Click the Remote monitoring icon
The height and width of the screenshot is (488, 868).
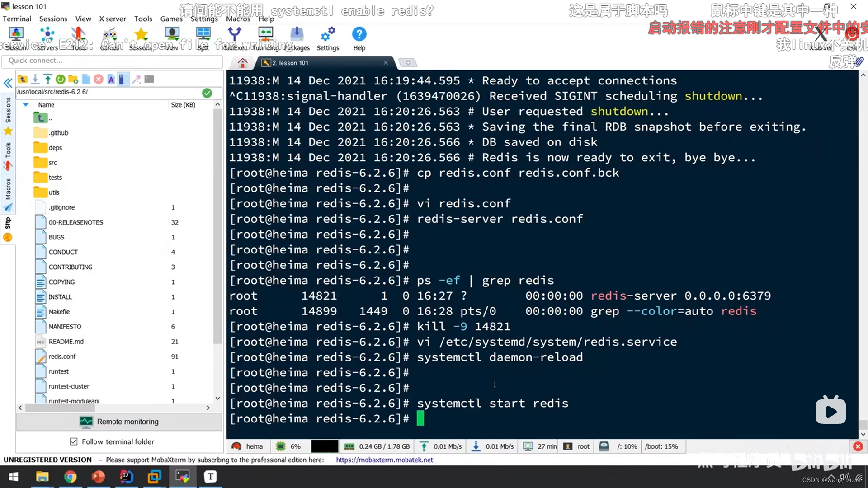click(x=86, y=421)
